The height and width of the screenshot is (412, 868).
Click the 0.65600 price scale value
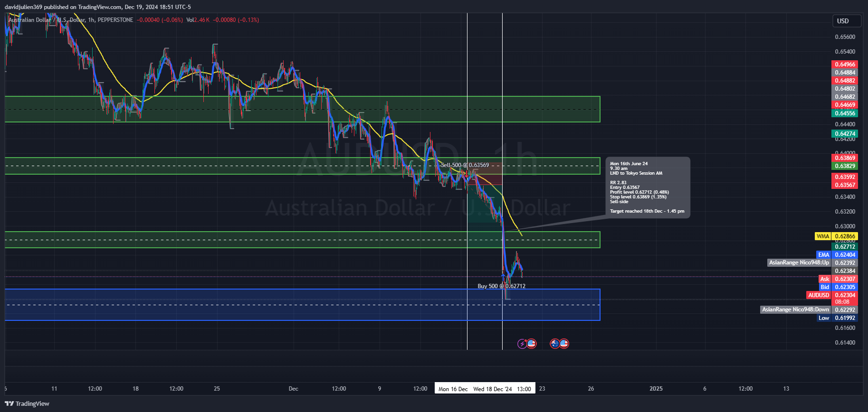pos(845,37)
